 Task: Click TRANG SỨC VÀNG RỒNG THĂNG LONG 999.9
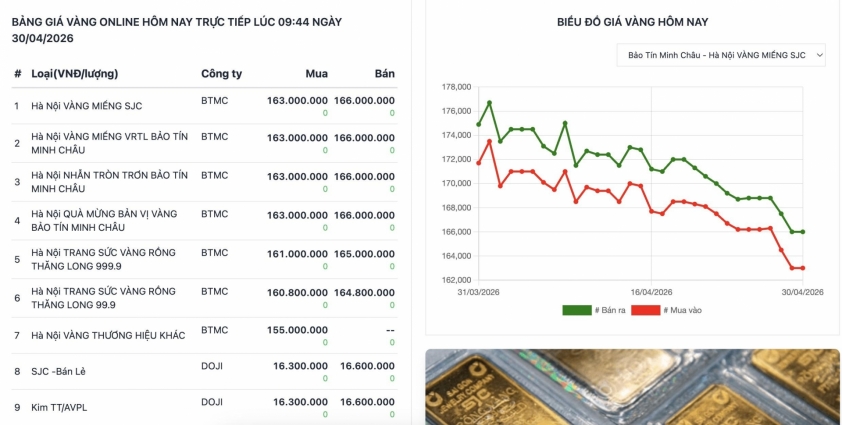coord(103,259)
